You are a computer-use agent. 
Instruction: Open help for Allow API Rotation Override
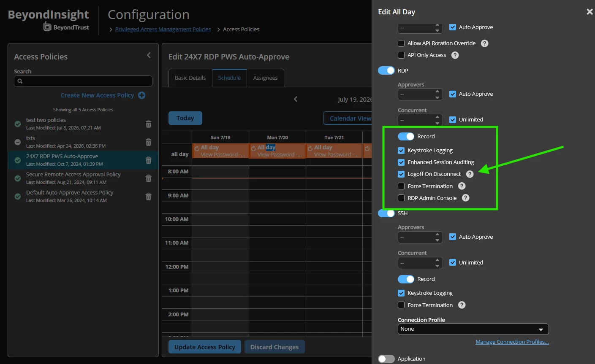485,43
